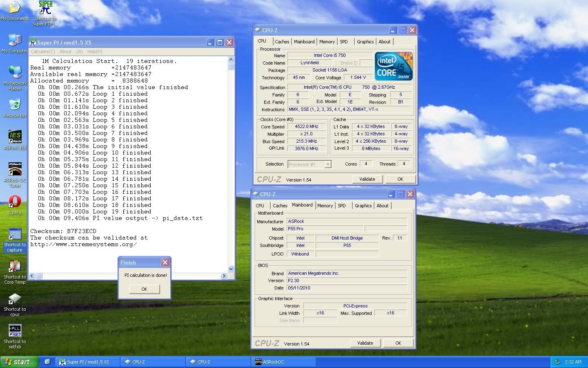
Task: Click the Core Voltage value 1.544 V
Action: 358,77
